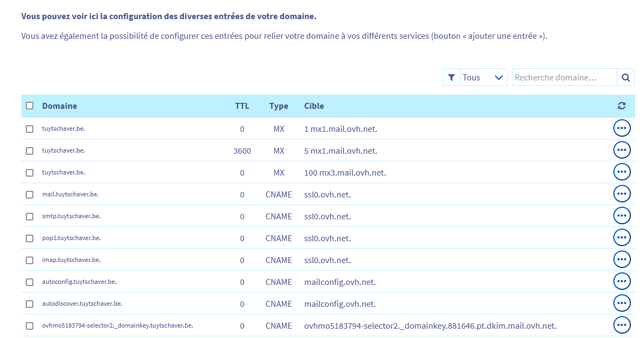Open actions menu for imap.tuytschaver.be. row
The height and width of the screenshot is (338, 644).
pyautogui.click(x=622, y=260)
